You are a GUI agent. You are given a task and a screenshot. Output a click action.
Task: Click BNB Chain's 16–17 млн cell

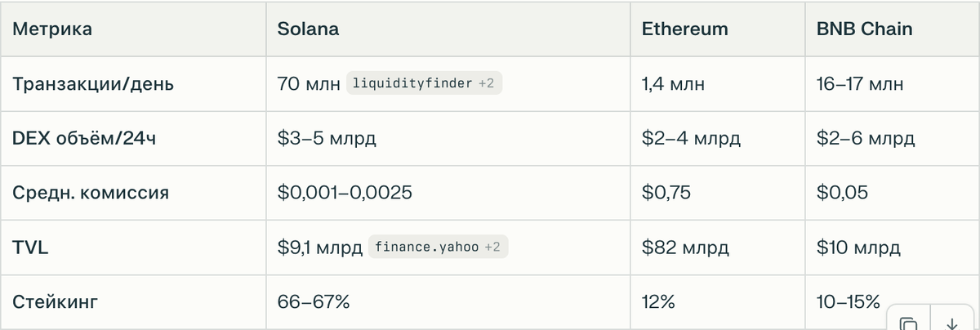pos(860,83)
